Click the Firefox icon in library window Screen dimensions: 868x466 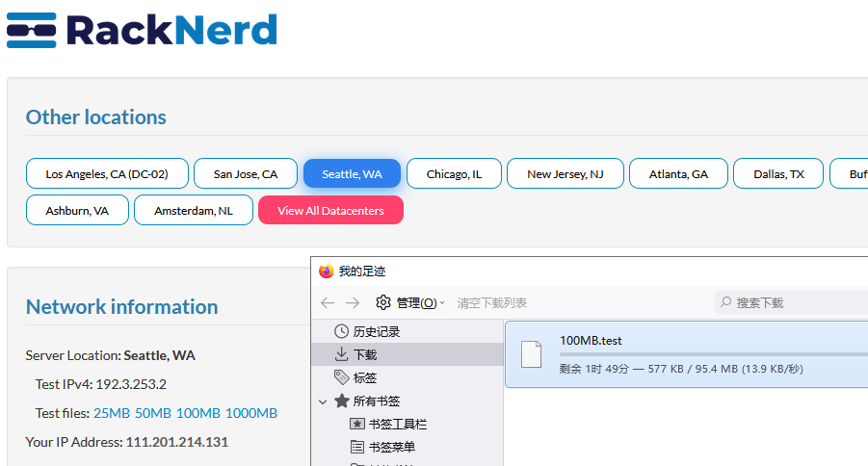coord(326,272)
